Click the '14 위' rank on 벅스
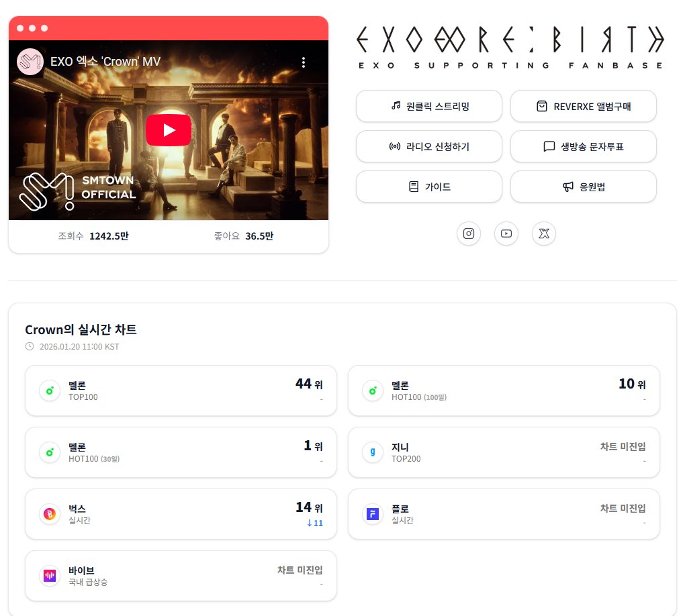Image resolution: width=685 pixels, height=616 pixels. (x=309, y=507)
